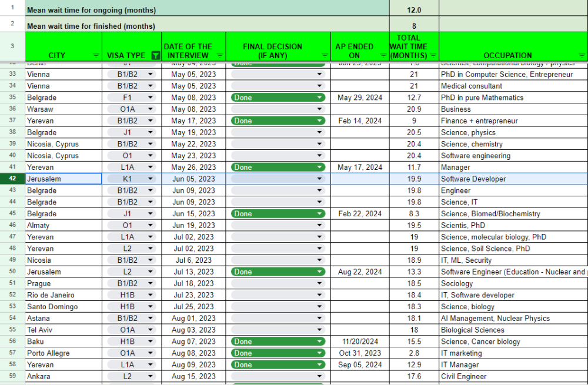The height and width of the screenshot is (385, 588).
Task: Select the row 56 header
Action: click(x=12, y=342)
